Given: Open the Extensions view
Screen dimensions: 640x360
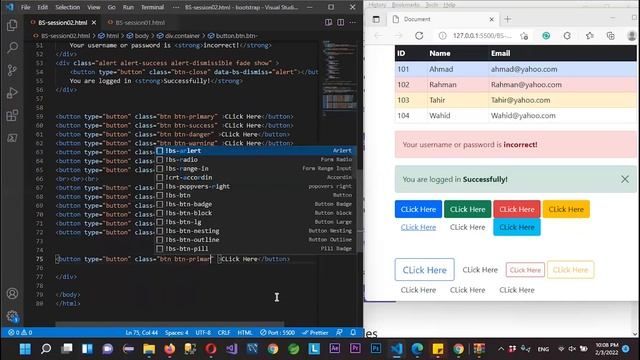Looking at the screenshot, I should [x=12, y=116].
